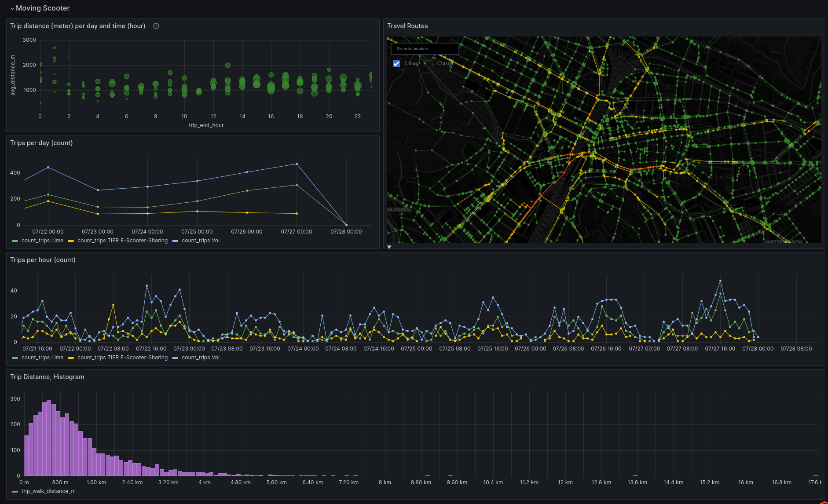Click the 4 km label on histogram axis
This screenshot has height=504, width=828.
pyautogui.click(x=205, y=482)
